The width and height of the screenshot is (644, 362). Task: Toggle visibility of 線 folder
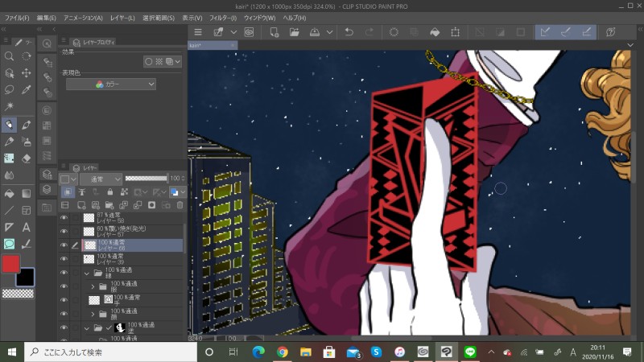tap(64, 273)
